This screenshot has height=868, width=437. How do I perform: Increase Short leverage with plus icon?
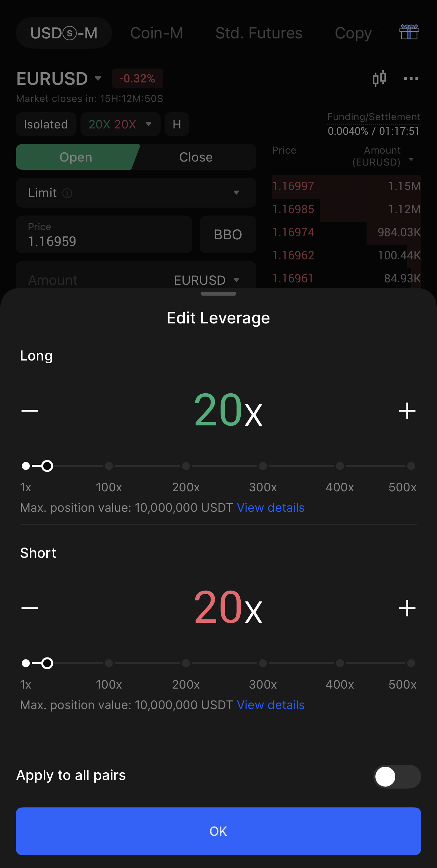click(407, 608)
